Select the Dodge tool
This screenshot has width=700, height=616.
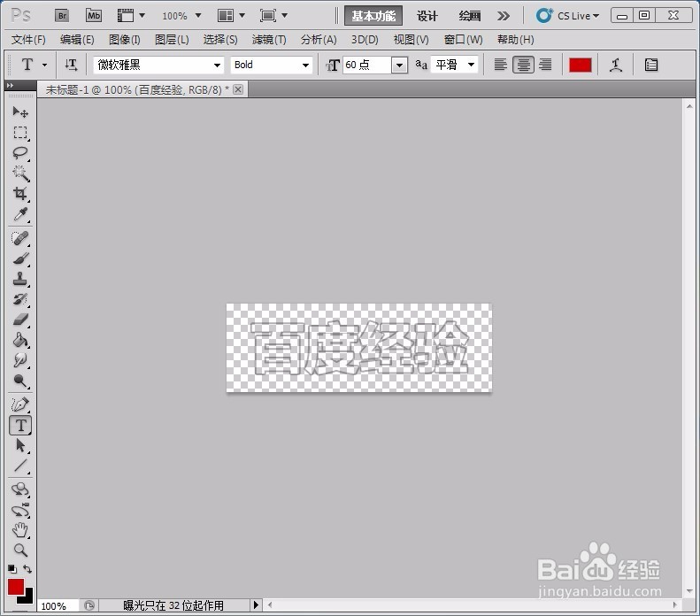click(x=20, y=381)
